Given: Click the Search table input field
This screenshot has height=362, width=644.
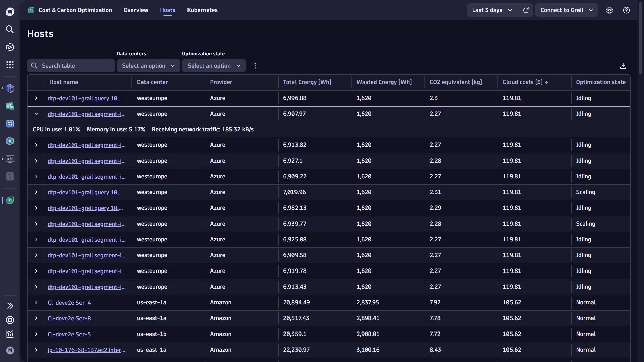Looking at the screenshot, I should (x=75, y=66).
